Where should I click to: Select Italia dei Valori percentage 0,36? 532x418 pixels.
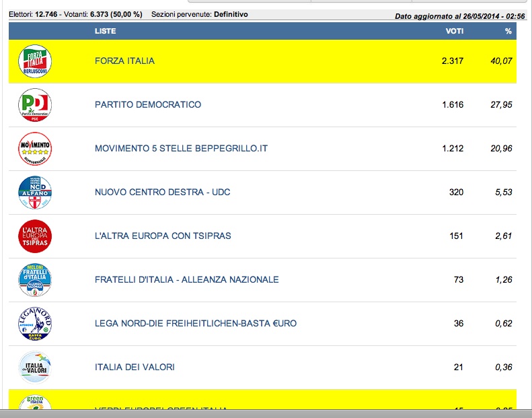pyautogui.click(x=504, y=368)
